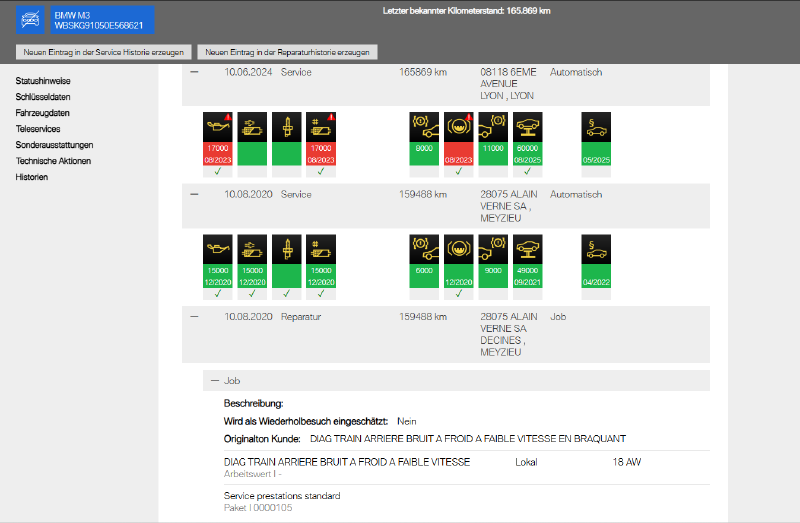Click checkmark under 2020 spark plug
The width and height of the screenshot is (800, 523).
pos(287,293)
